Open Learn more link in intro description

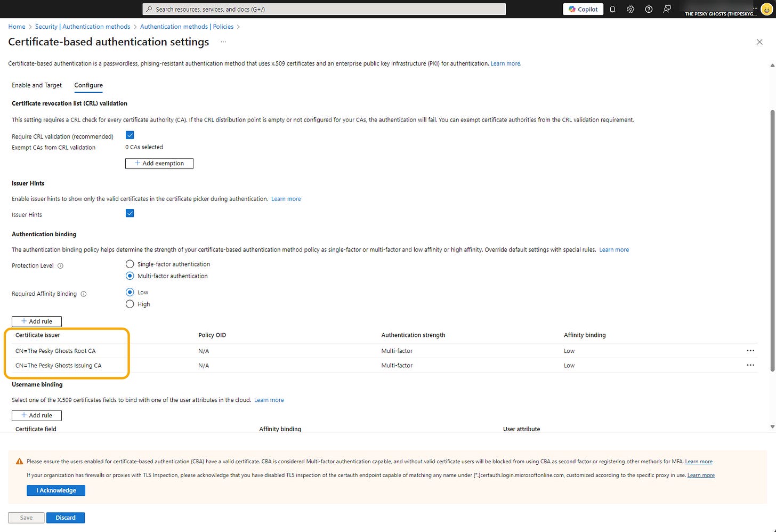[x=505, y=63]
